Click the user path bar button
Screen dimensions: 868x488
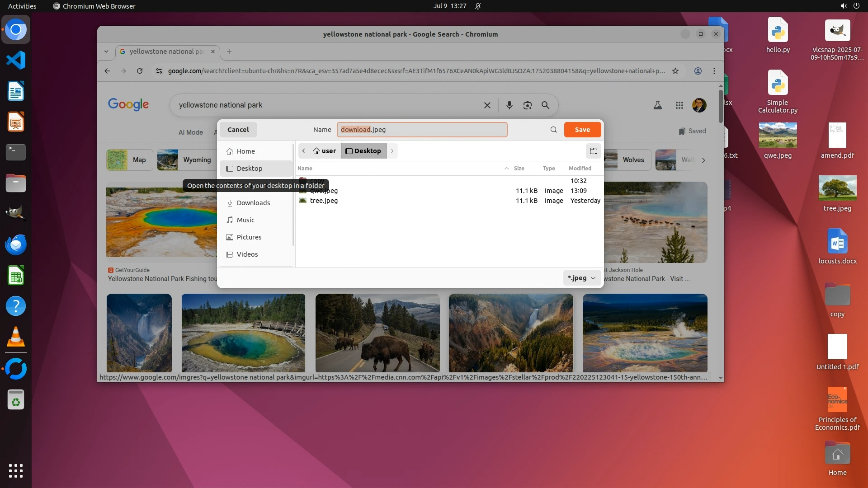click(x=325, y=151)
